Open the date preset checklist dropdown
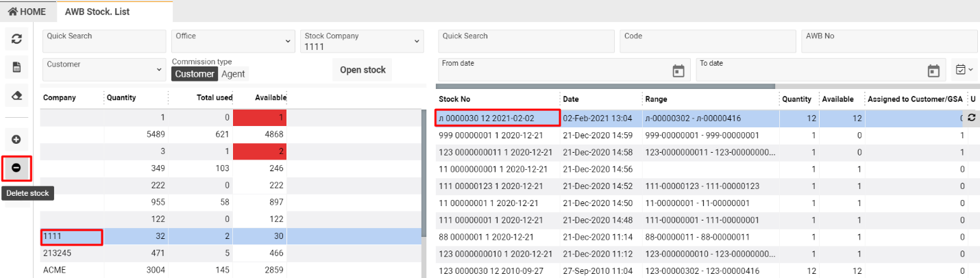 pyautogui.click(x=964, y=70)
